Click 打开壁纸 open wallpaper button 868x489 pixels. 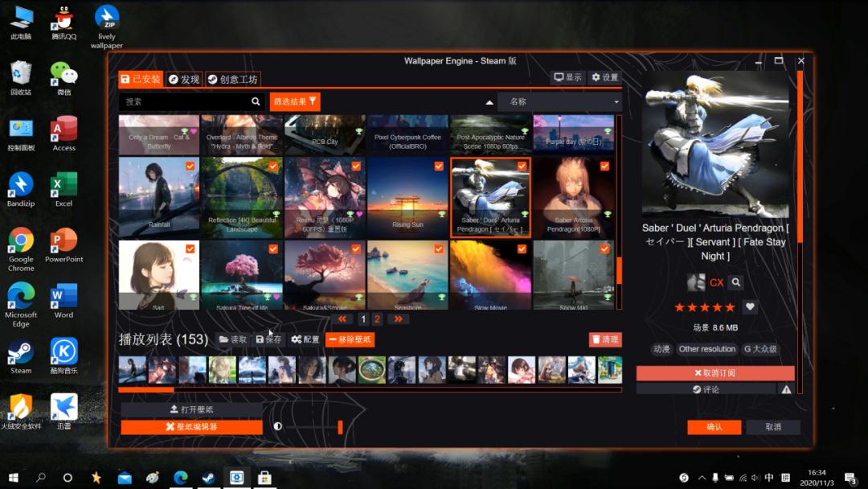(x=191, y=409)
